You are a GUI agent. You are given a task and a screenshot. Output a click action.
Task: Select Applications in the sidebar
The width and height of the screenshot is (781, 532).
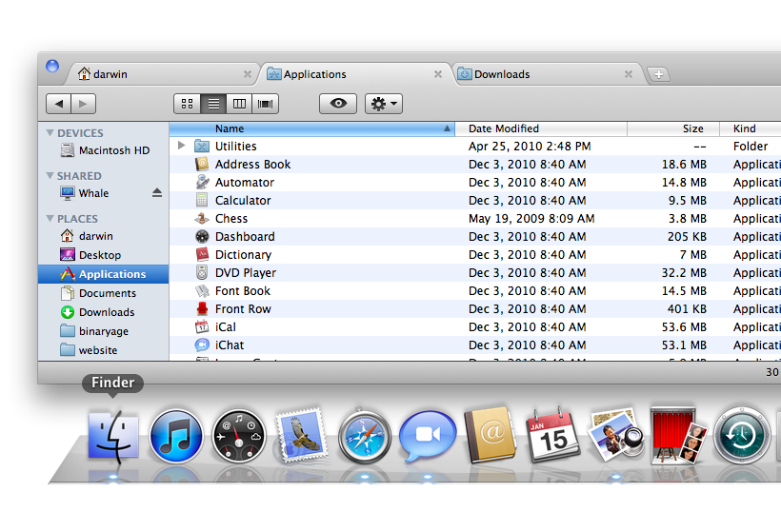pos(104,274)
